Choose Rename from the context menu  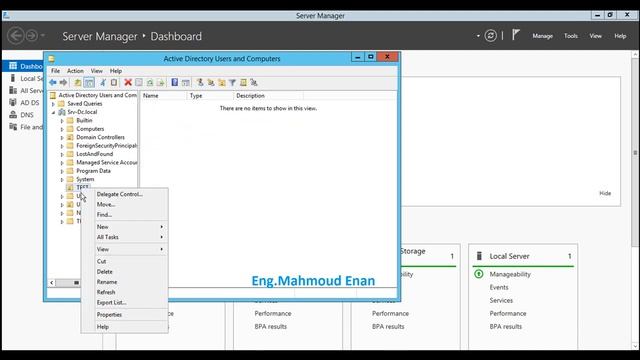[130, 282]
